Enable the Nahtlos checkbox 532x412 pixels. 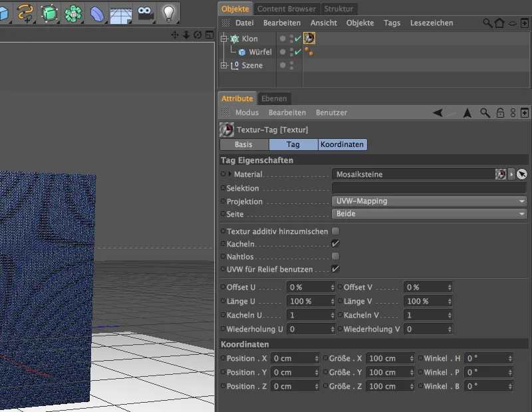click(335, 257)
